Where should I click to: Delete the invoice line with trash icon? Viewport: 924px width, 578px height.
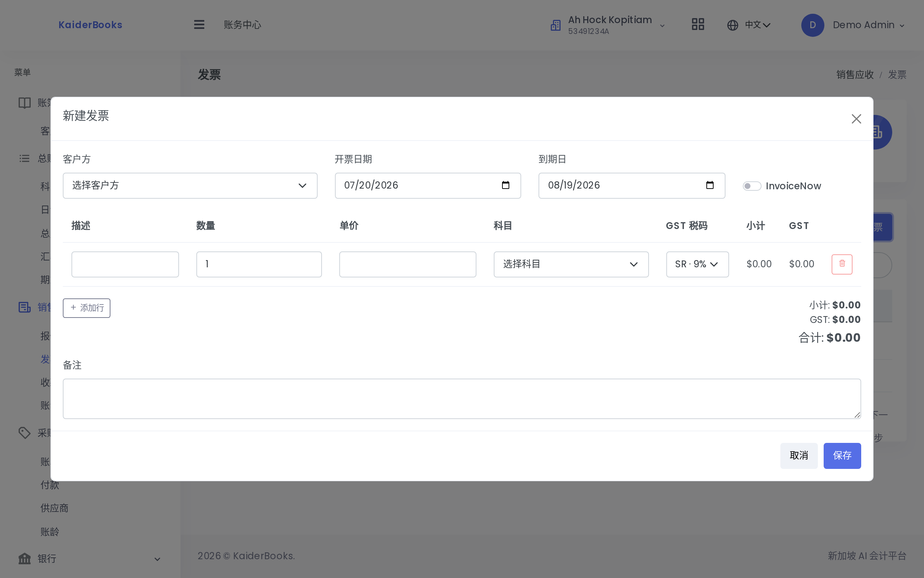pos(842,264)
